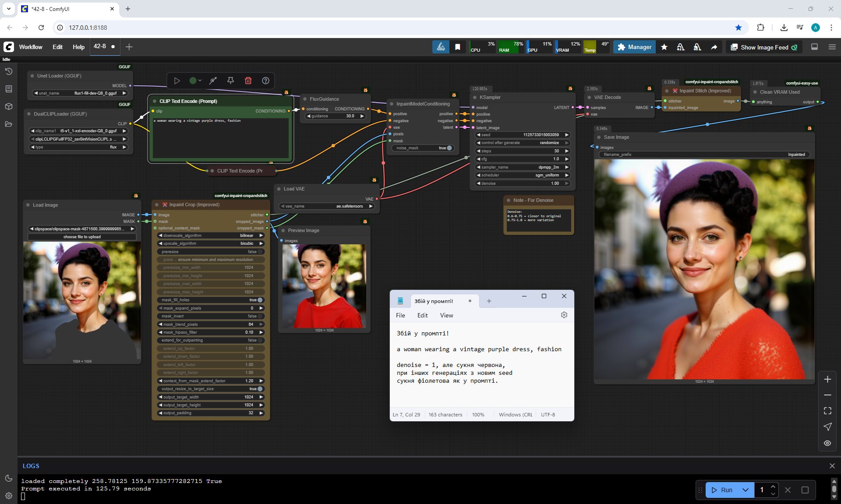Toggle dark theme moon icon in sidebar
Image resolution: width=841 pixels, height=504 pixels.
(x=8, y=478)
